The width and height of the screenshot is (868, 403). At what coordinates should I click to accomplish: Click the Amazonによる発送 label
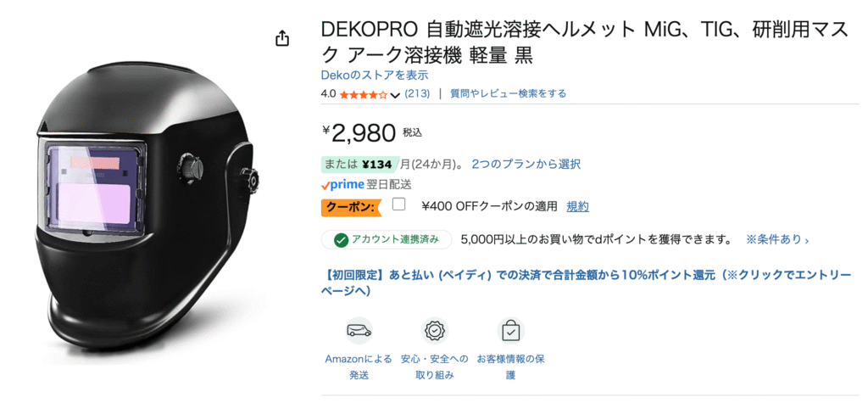(359, 367)
